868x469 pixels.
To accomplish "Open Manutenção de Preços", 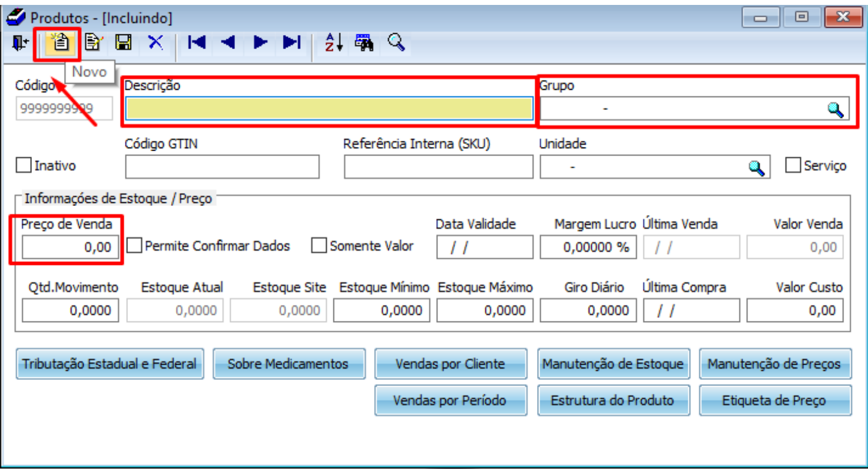I will click(x=775, y=364).
